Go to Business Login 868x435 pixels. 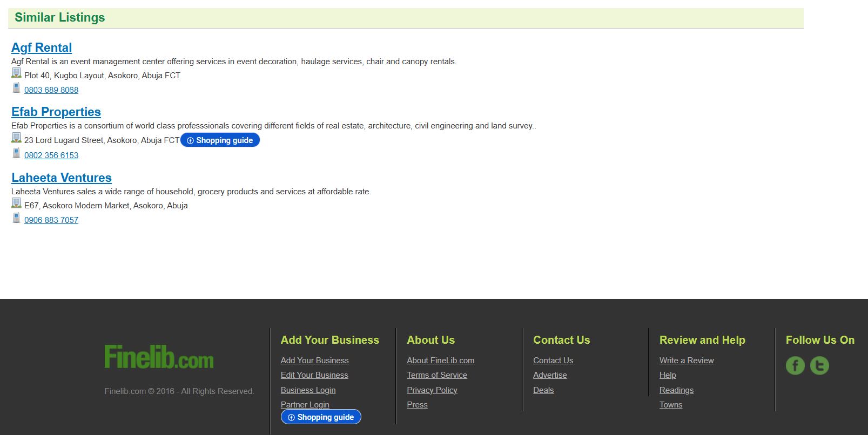tap(308, 390)
